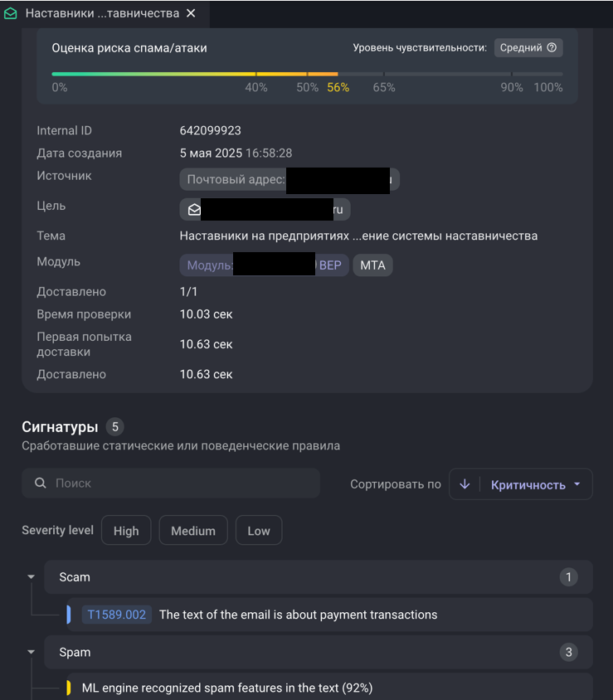Click the Средний sensitivity level badge
The image size is (613, 700).
[x=528, y=47]
